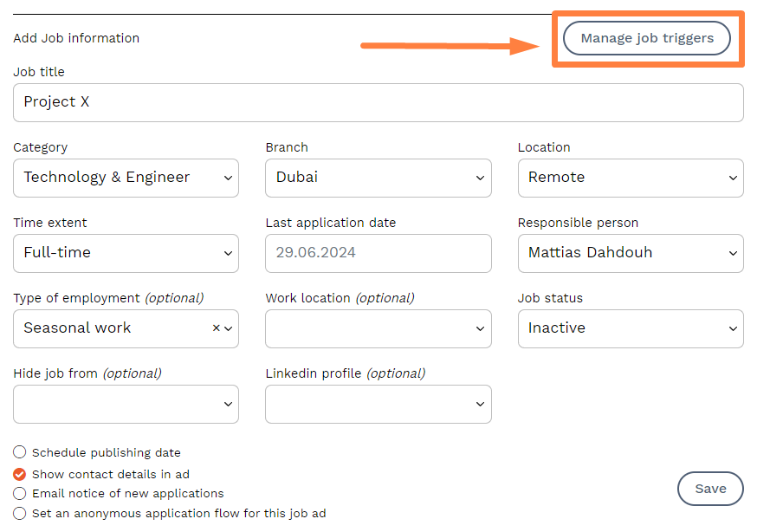Image resolution: width=757 pixels, height=532 pixels.
Task: Enable anonymous application flow for this job ad
Action: coord(20,513)
